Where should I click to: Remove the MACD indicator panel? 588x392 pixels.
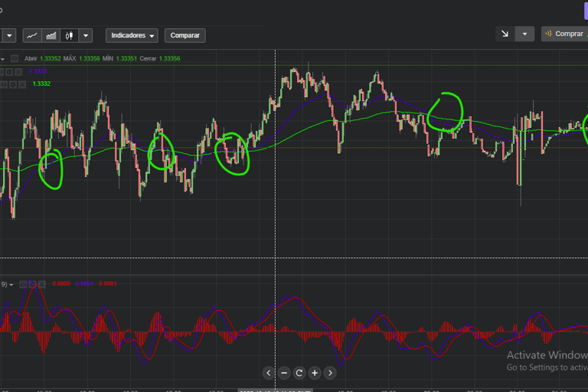(x=41, y=285)
